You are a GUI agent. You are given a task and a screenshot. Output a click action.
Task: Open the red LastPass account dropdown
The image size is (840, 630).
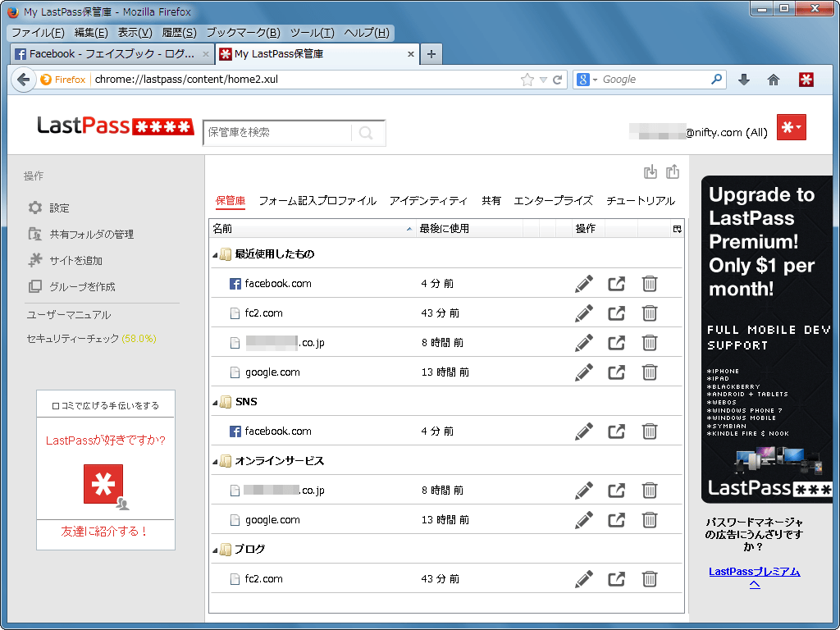pyautogui.click(x=792, y=127)
